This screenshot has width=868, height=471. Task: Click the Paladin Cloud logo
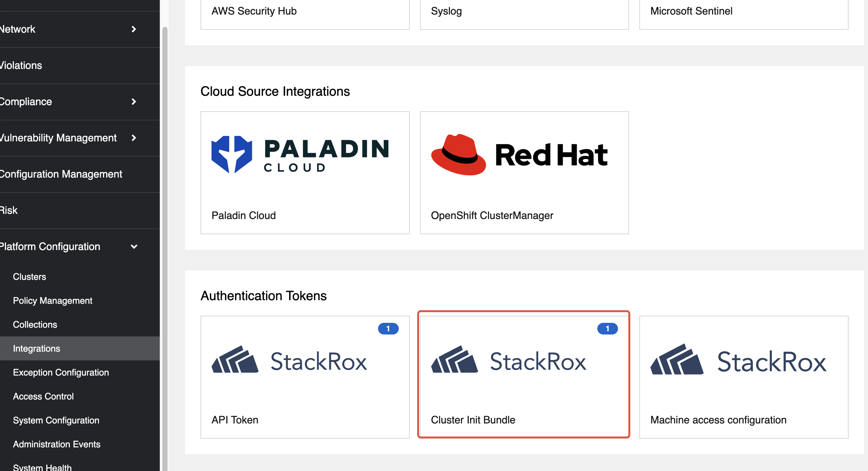300,154
